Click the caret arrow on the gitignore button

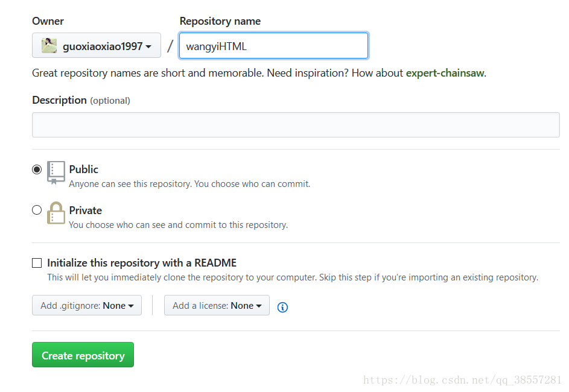(x=131, y=306)
